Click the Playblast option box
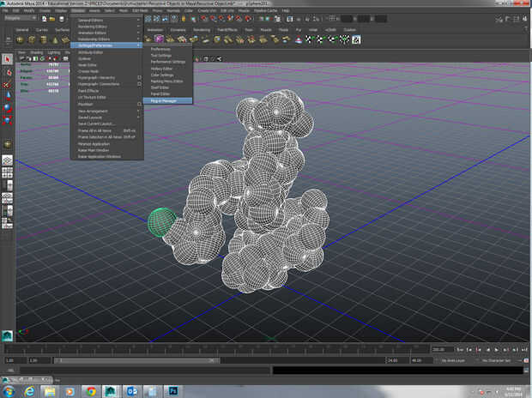Viewport: 532px width, 398px height. [x=139, y=104]
